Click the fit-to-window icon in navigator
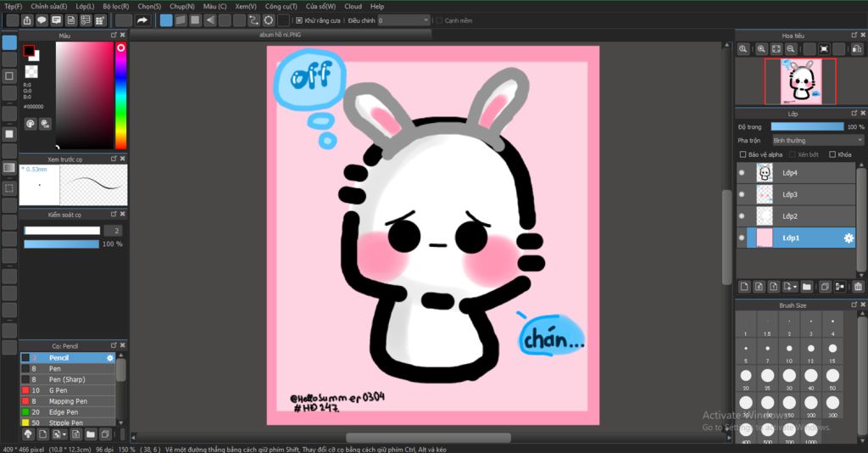Image resolution: width=868 pixels, height=453 pixels. click(776, 49)
